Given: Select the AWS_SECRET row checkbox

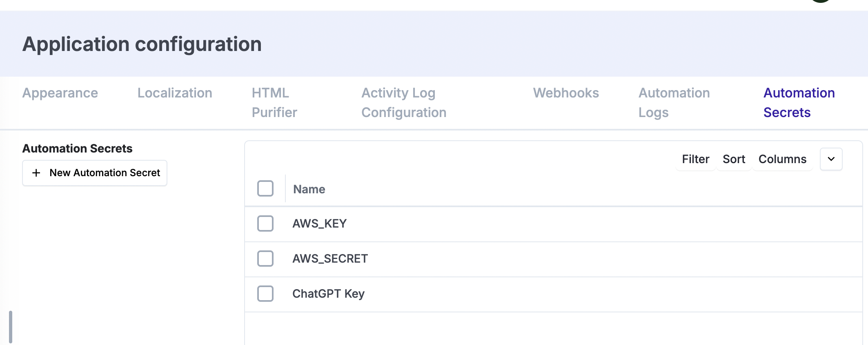Looking at the screenshot, I should [265, 259].
